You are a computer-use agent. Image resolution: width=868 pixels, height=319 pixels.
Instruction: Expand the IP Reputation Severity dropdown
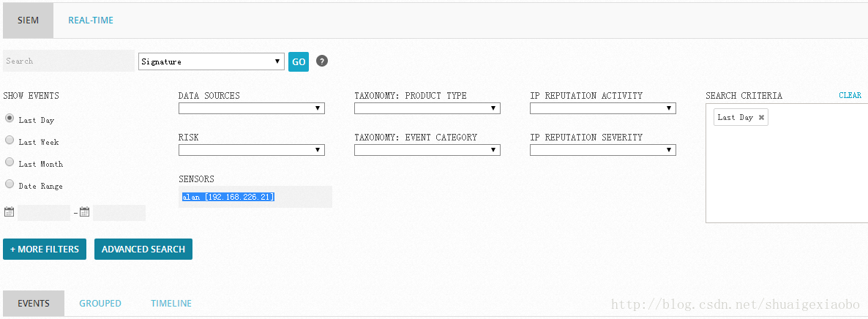(603, 150)
